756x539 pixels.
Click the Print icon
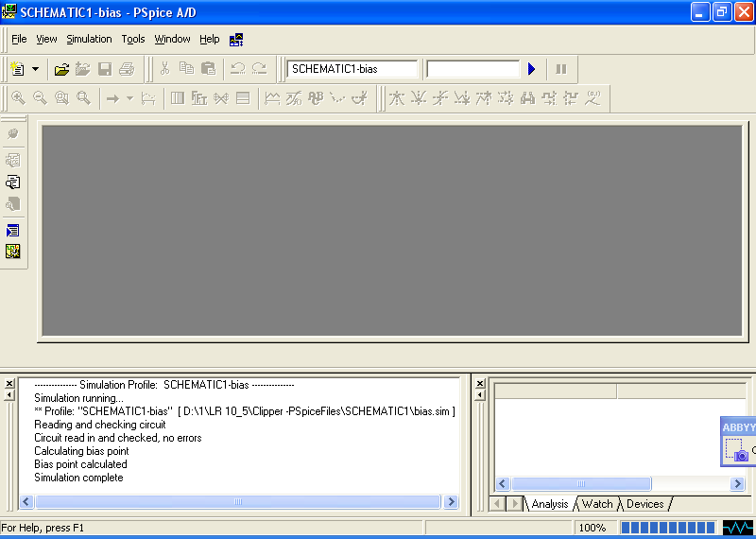(127, 69)
